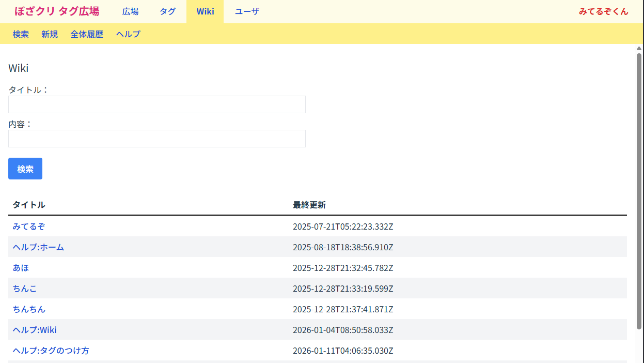Screen dimensions: 644x363
Task: Open the ヘルプ:タグのつけ方 page
Action: [51, 351]
